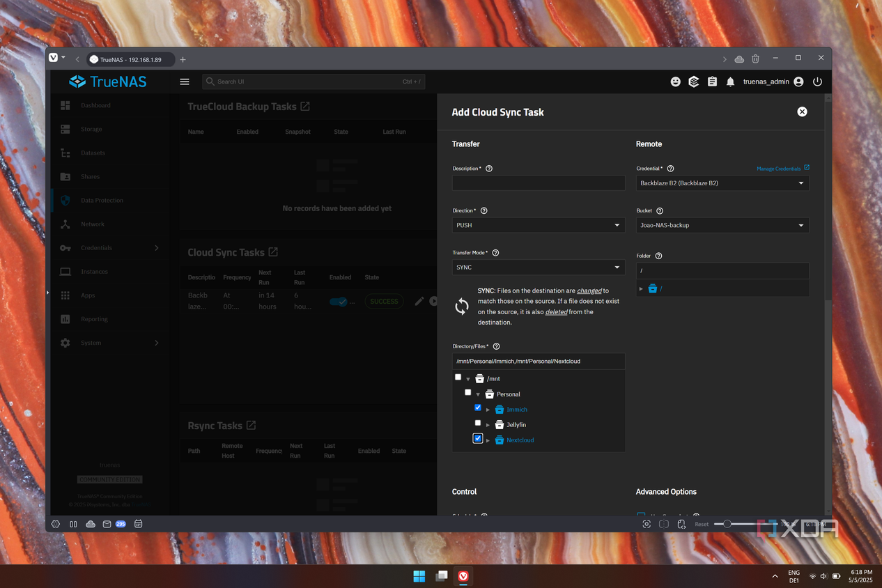Show help for the Credential field
The width and height of the screenshot is (882, 588).
coord(671,169)
